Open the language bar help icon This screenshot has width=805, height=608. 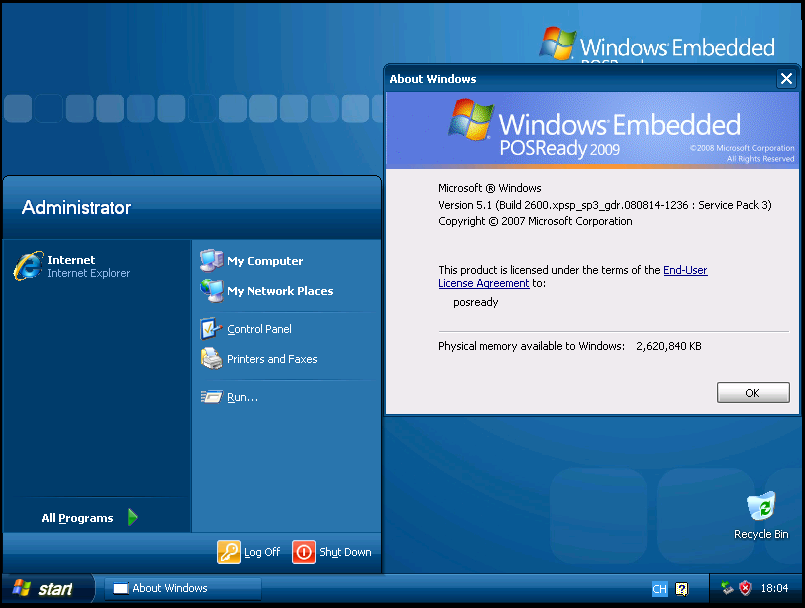click(x=682, y=589)
